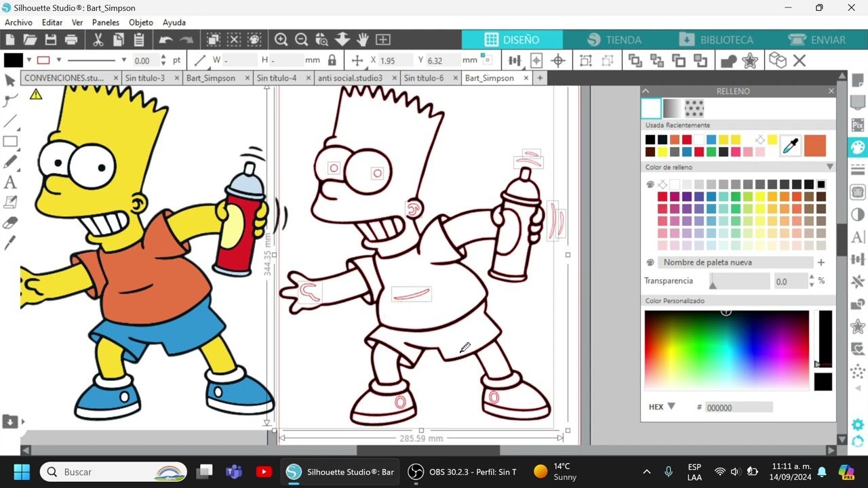The image size is (868, 488).
Task: Switch to the Sin título-4 tab
Action: [x=277, y=78]
